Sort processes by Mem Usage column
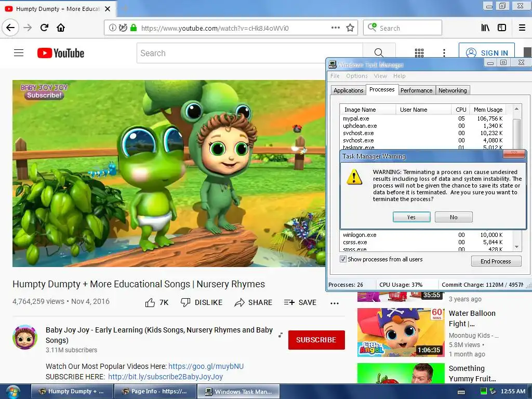532x399 pixels. [x=487, y=110]
